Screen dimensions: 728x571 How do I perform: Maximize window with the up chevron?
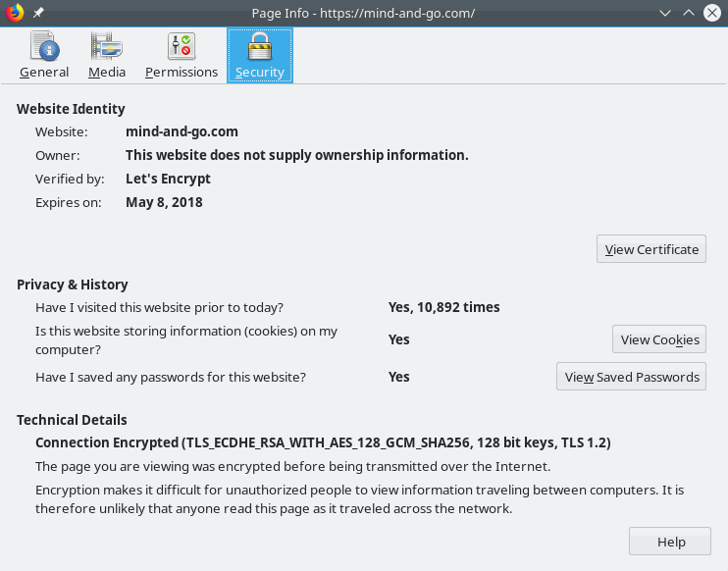689,13
